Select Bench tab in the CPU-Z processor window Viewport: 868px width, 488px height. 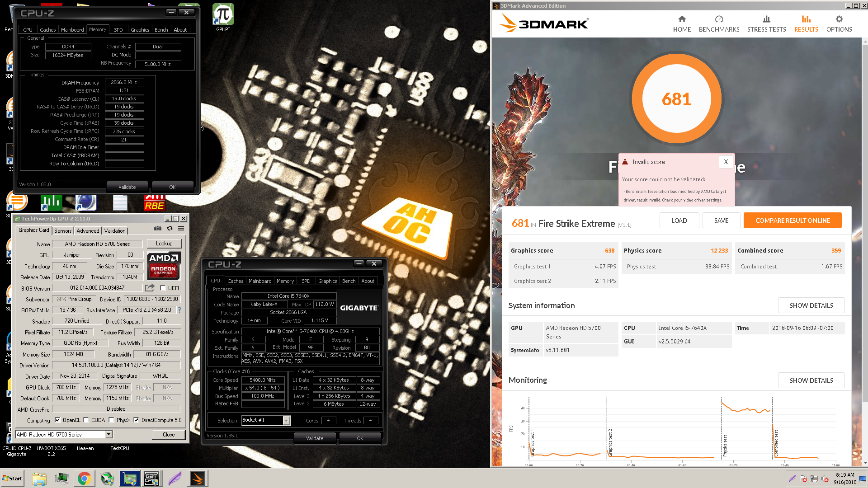[x=349, y=281]
